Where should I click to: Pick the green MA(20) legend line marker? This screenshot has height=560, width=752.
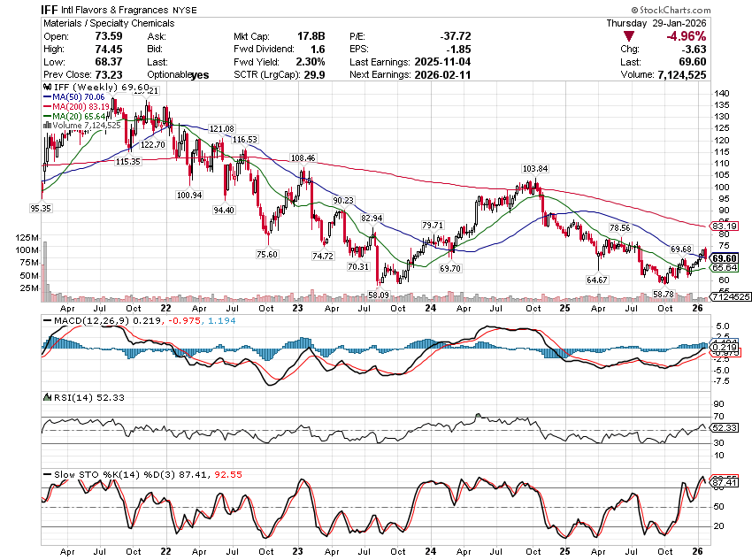[x=47, y=117]
